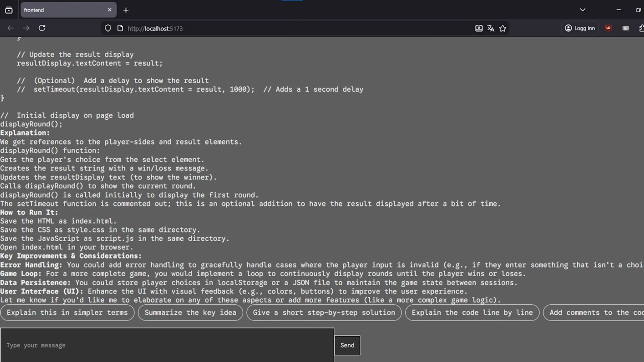Screen dimensions: 644x362
Task: Click the forward navigation arrow
Action: (x=26, y=28)
